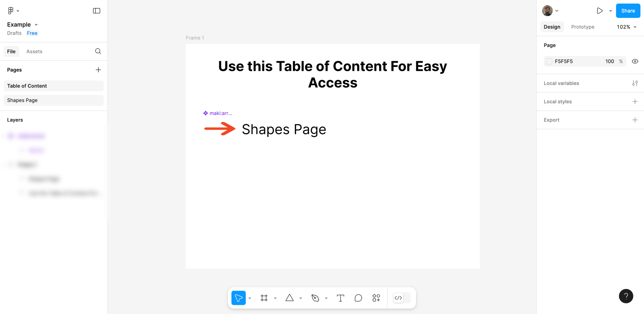Switch to the Prototype tab
The width and height of the screenshot is (644, 314).
point(583,27)
